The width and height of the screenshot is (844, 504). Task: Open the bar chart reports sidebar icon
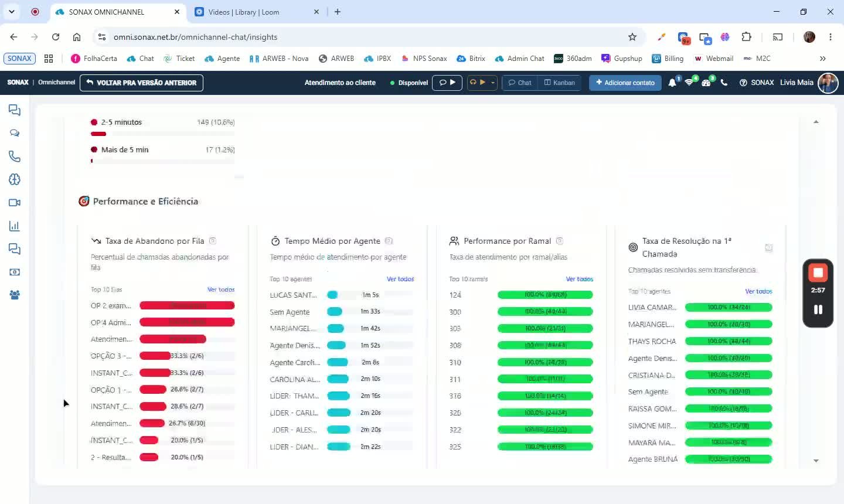(15, 226)
